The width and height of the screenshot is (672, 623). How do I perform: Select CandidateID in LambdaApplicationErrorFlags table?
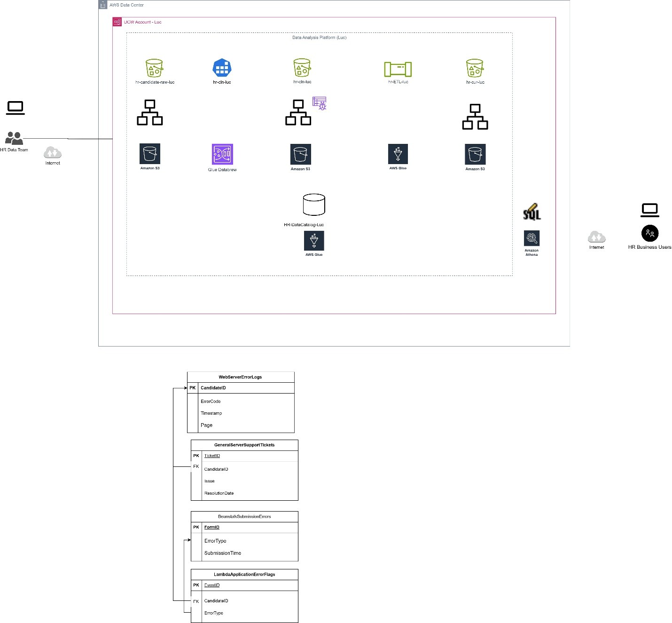click(x=216, y=601)
